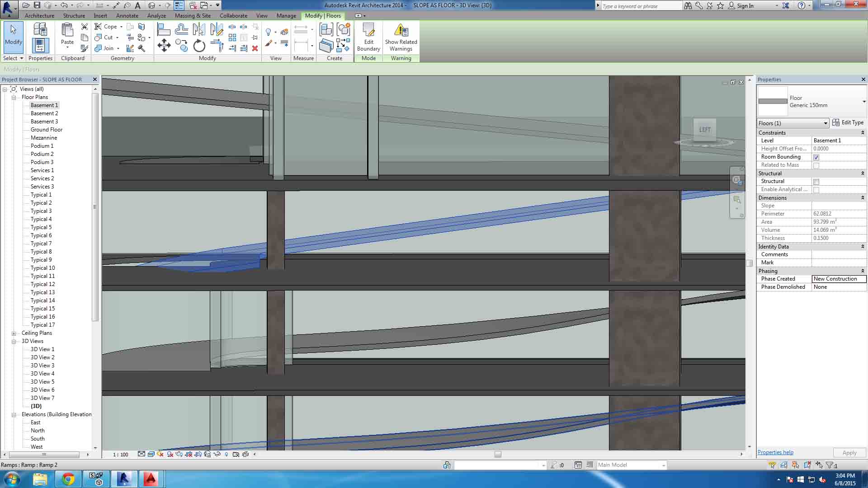Click the Temporary Hide/Isolate glasses icon
Viewport: 868px width, 488px height.
[x=217, y=455]
